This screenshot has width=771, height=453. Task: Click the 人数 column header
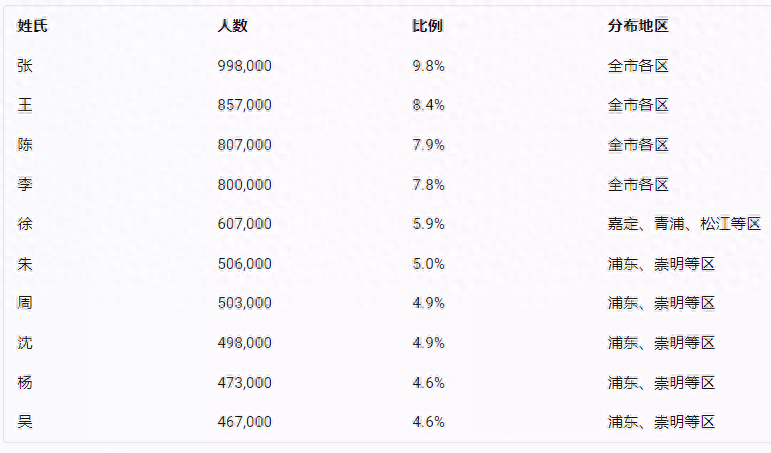click(x=231, y=26)
